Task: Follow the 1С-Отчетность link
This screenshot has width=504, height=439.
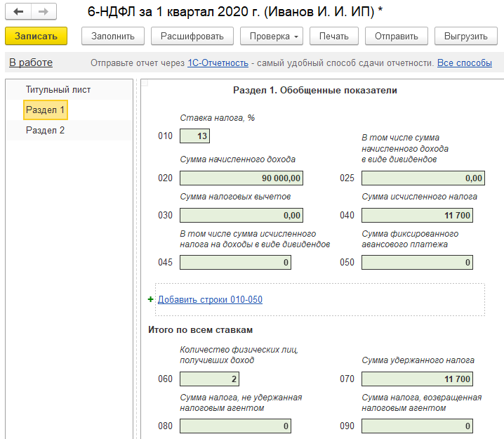Action: coord(218,63)
